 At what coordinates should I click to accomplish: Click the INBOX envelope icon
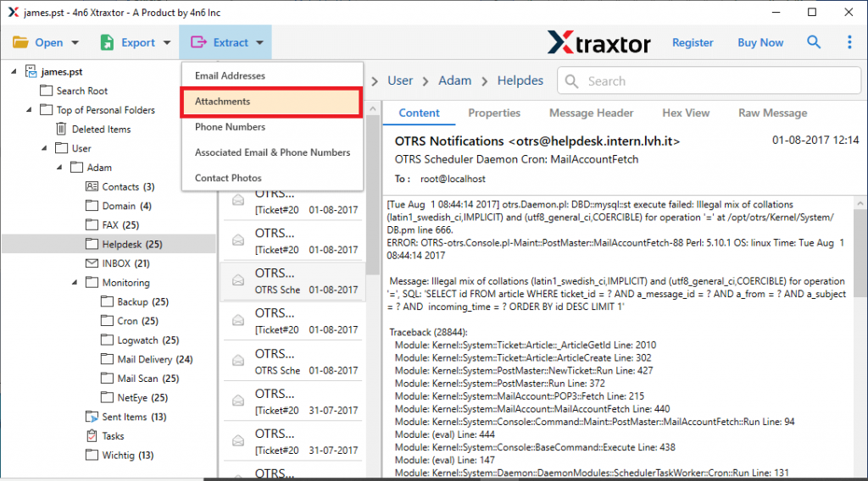(92, 263)
